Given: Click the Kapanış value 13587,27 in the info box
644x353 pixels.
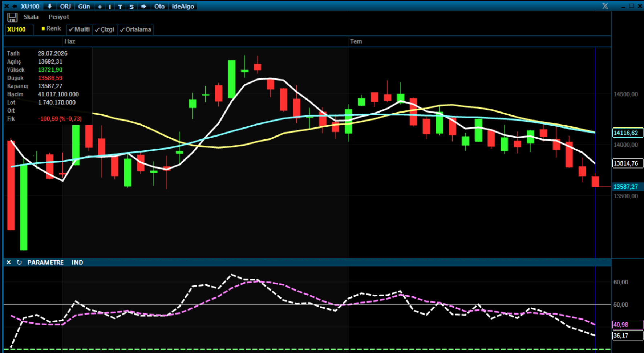Looking at the screenshot, I should (50, 86).
